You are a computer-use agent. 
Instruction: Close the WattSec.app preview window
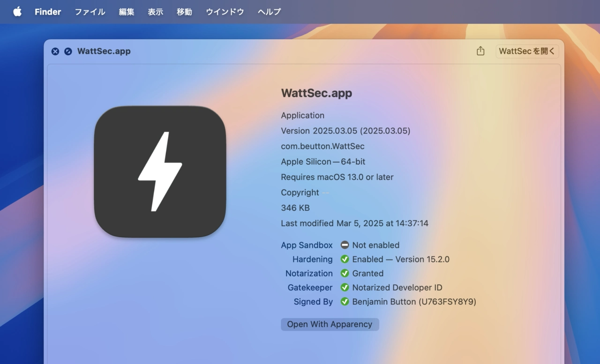coord(55,52)
